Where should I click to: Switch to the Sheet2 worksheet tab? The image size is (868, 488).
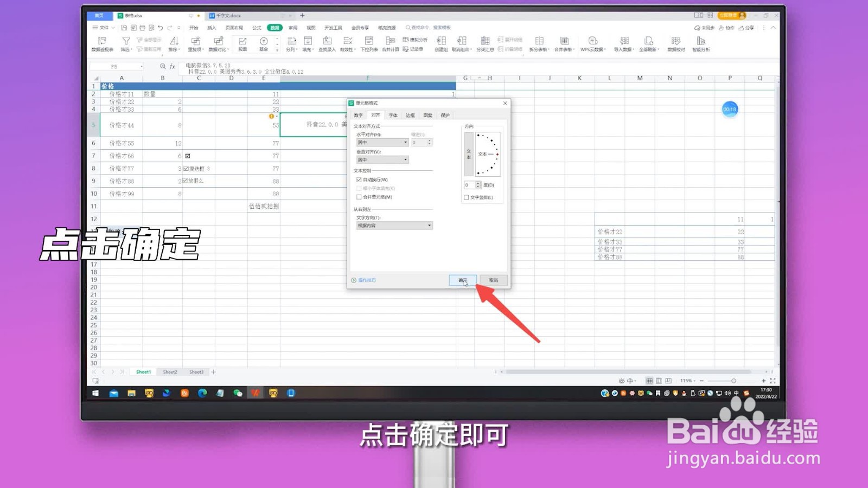(170, 372)
